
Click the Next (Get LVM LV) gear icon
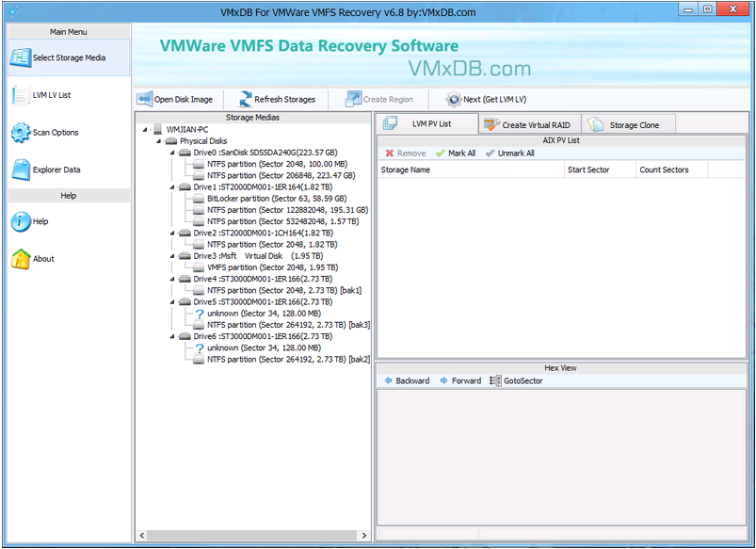tap(453, 100)
